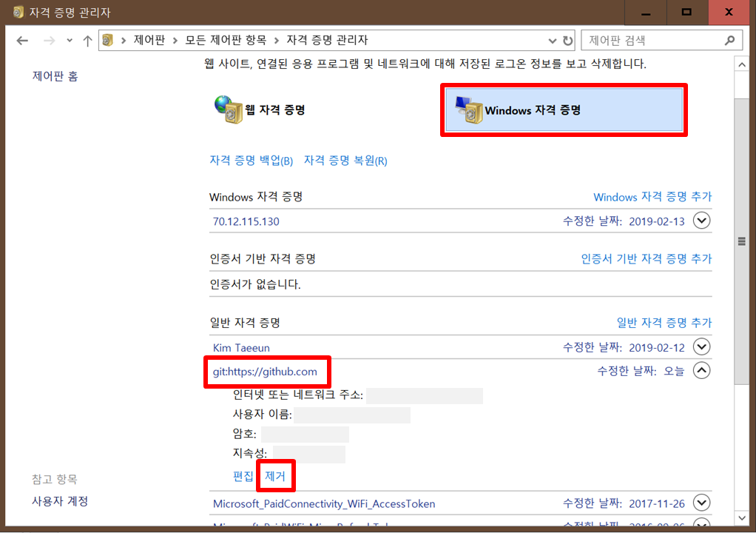Switch to Windows 자격 증명 tab
This screenshot has width=756, height=533.
pyautogui.click(x=564, y=110)
